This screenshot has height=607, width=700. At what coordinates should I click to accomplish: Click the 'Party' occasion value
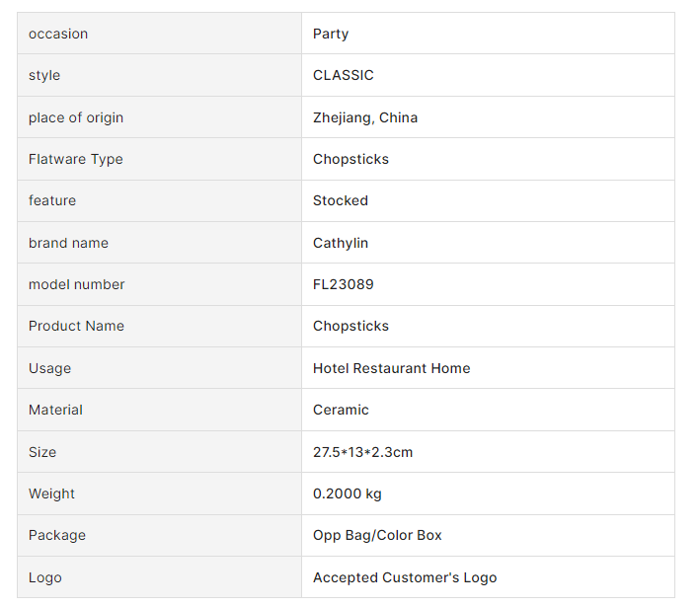331,34
